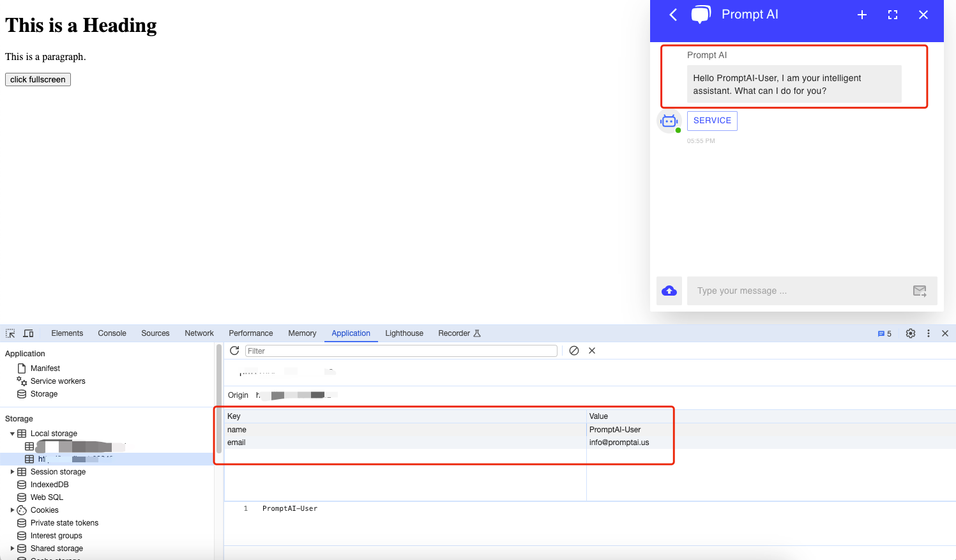The height and width of the screenshot is (560, 956).
Task: Expand the Shared storage arrow
Action: click(x=12, y=549)
